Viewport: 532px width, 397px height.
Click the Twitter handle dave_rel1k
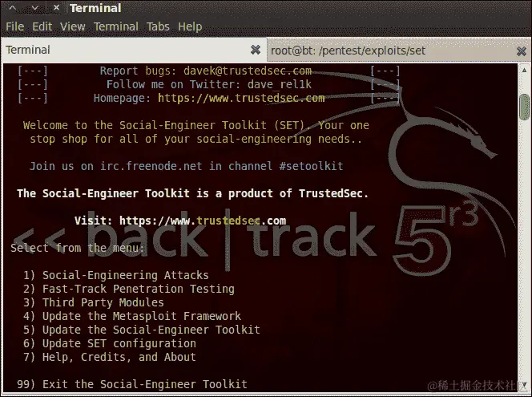tap(280, 84)
